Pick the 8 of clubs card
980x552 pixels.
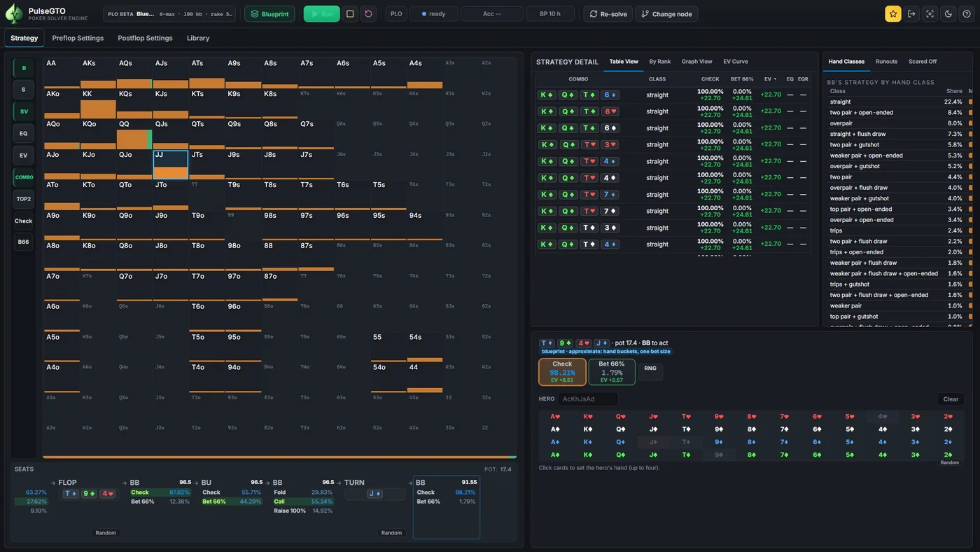(752, 455)
